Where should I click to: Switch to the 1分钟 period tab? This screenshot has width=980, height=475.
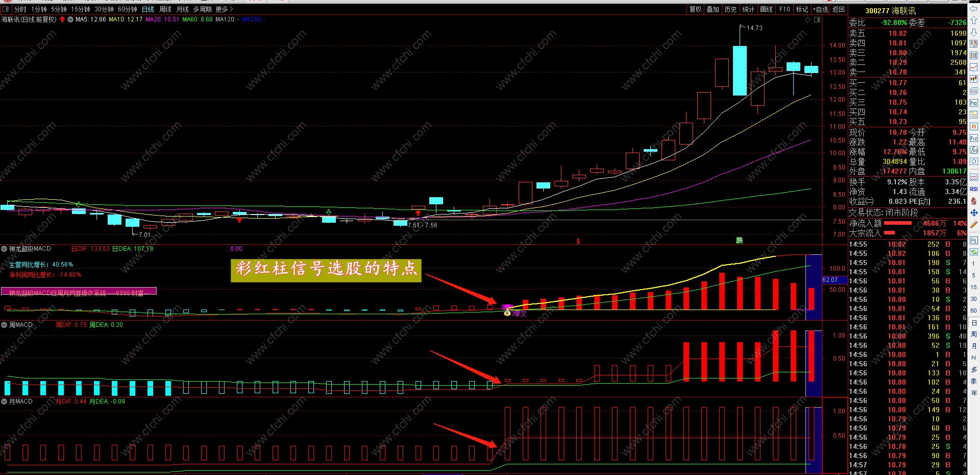pyautogui.click(x=39, y=9)
